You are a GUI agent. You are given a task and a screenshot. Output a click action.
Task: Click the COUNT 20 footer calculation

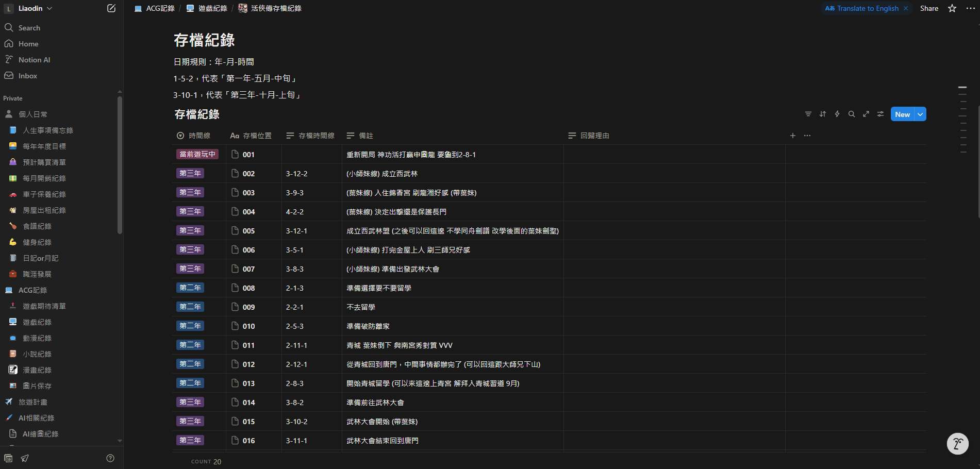click(x=206, y=462)
